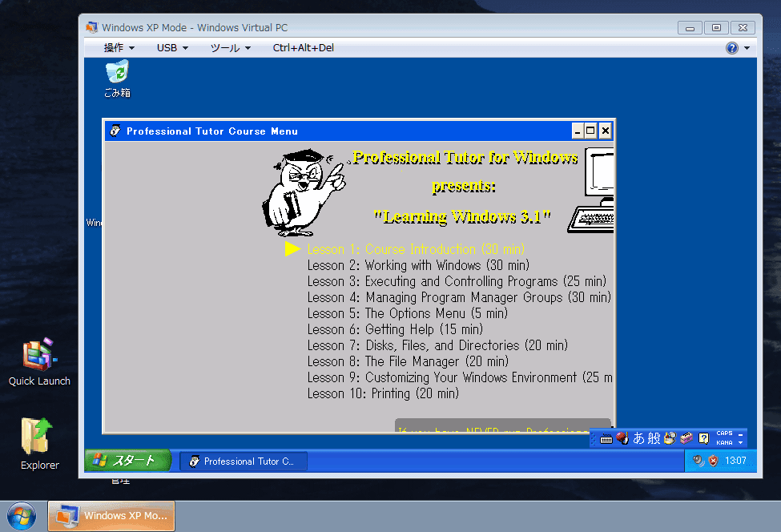Select Lesson 6: Getting Help

click(395, 328)
